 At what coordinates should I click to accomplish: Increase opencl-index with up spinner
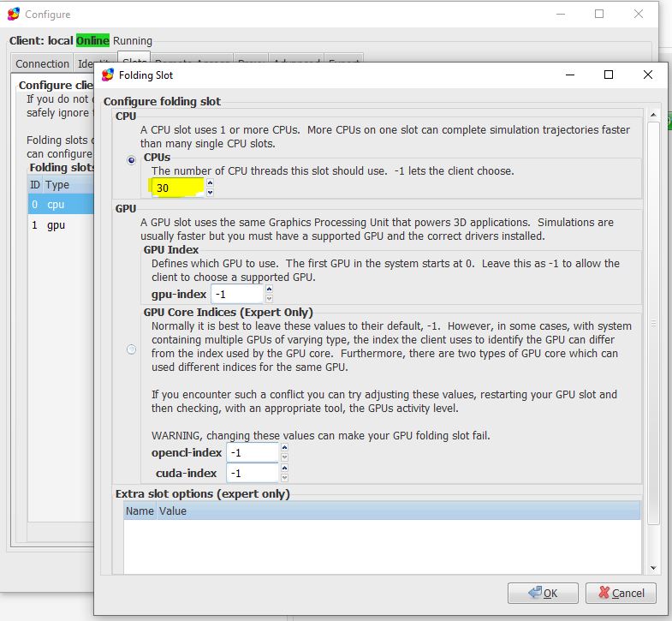pos(284,447)
